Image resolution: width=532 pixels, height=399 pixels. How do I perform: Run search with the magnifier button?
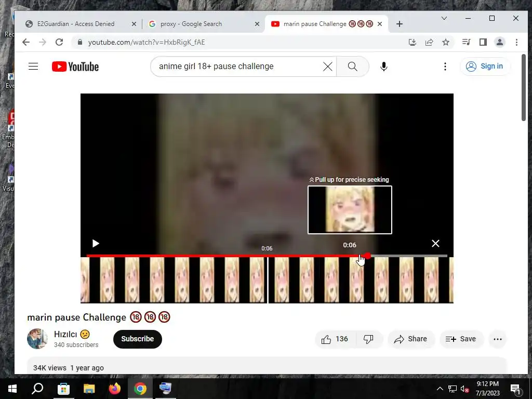[353, 66]
